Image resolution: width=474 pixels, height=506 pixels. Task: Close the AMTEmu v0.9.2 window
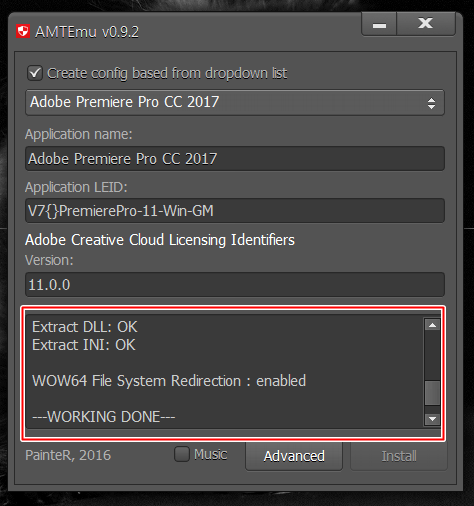click(426, 24)
